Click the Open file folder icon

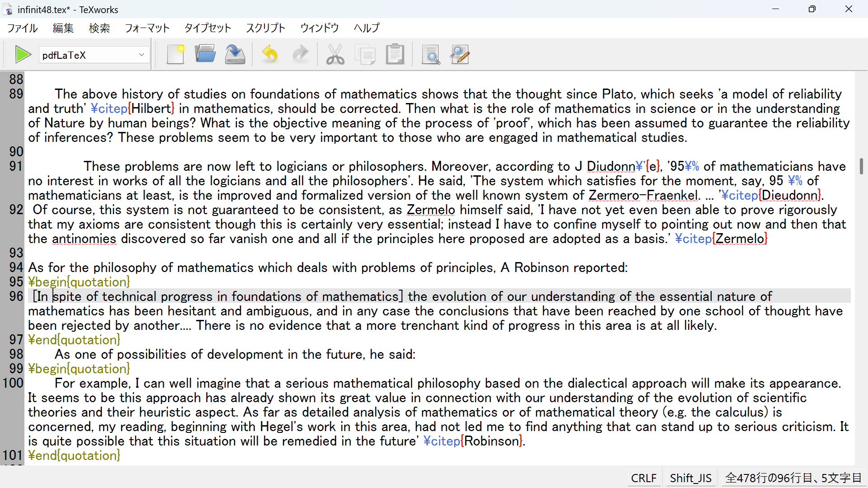tap(205, 55)
